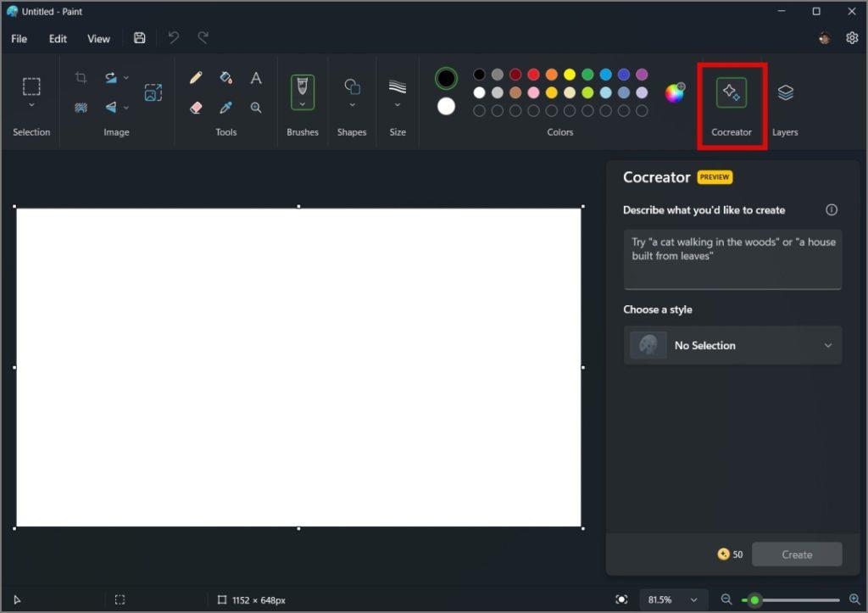The image size is (868, 613).
Task: Expand the Shapes gallery chevron
Action: (x=352, y=104)
